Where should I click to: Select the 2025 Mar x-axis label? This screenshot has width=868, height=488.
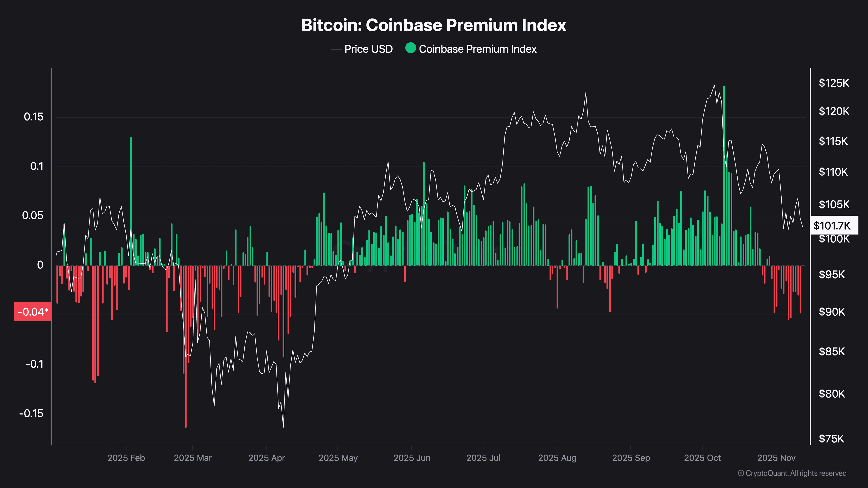coord(193,458)
